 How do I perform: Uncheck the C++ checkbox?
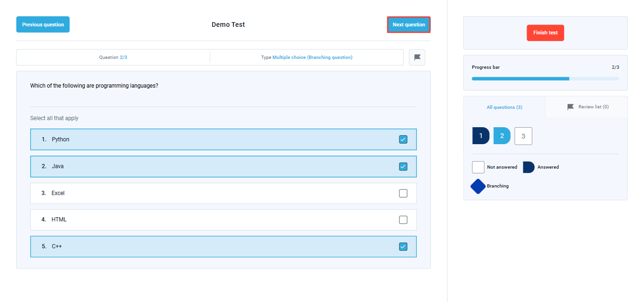[403, 246]
